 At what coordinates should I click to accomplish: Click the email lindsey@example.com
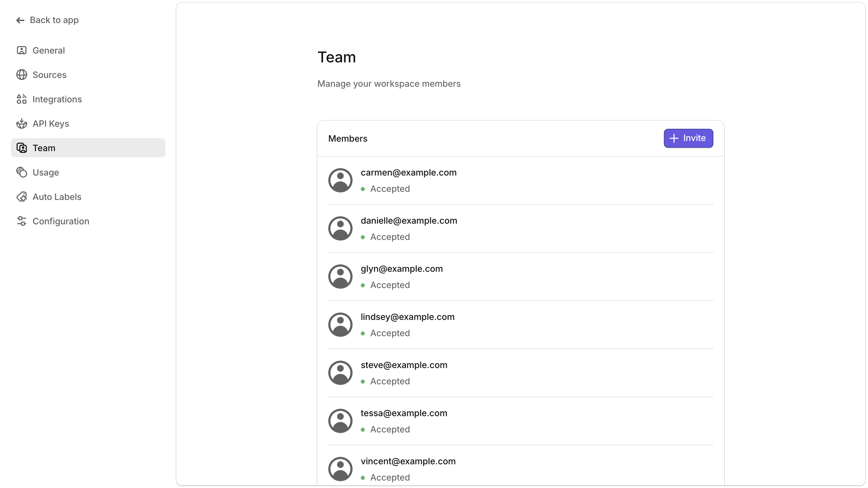coord(408,317)
